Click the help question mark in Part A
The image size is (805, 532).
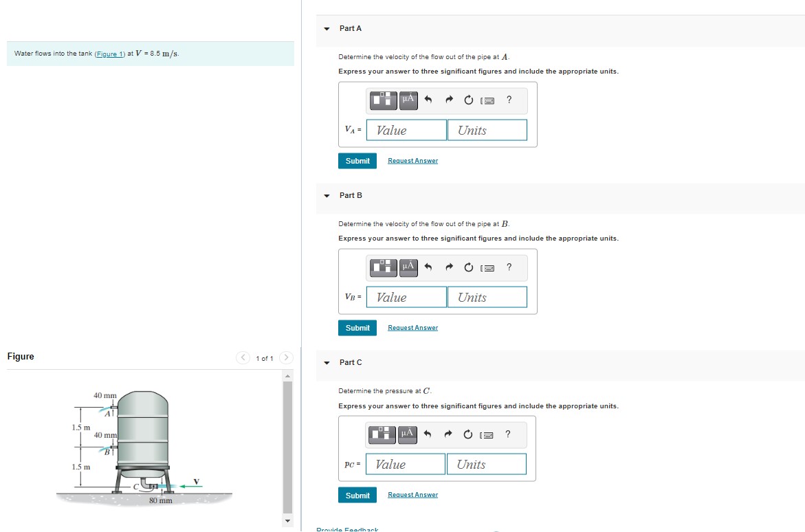point(509,100)
